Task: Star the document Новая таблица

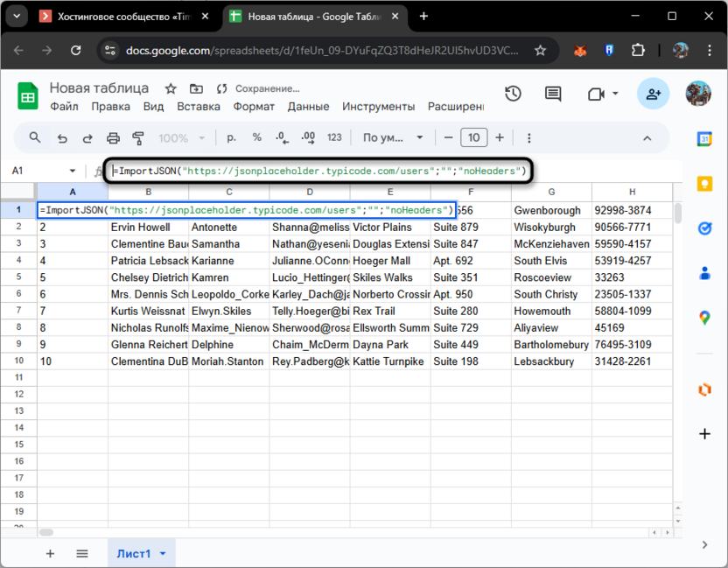Action: [171, 89]
